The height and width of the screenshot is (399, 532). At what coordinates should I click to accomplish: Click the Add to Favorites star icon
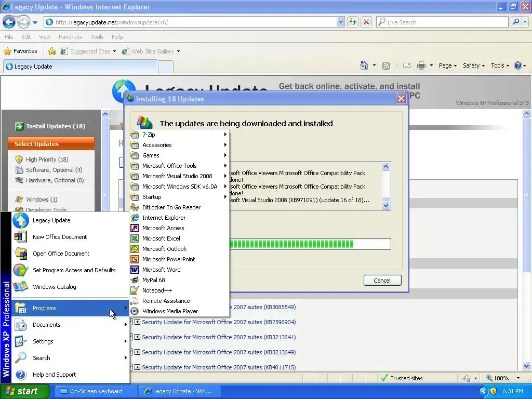[52, 51]
